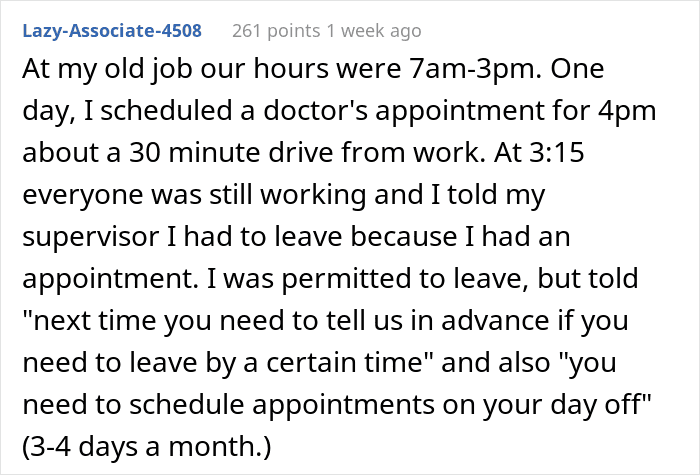This screenshot has width=700, height=475.
Task: Click the time 3:15 in the comment
Action: (x=556, y=153)
